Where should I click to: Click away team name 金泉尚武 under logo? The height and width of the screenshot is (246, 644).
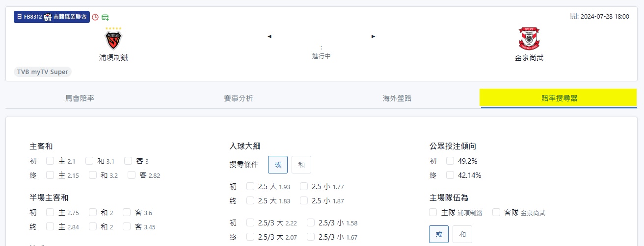529,57
